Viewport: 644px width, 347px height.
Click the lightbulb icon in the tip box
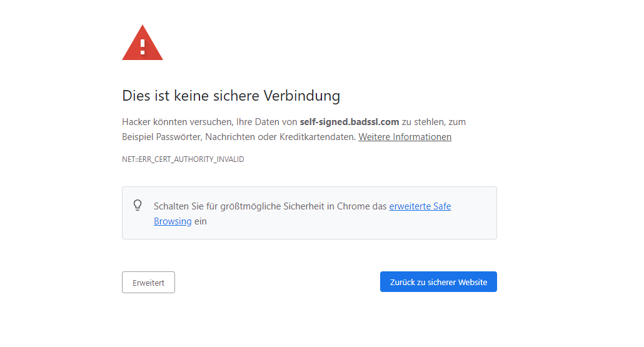point(138,205)
